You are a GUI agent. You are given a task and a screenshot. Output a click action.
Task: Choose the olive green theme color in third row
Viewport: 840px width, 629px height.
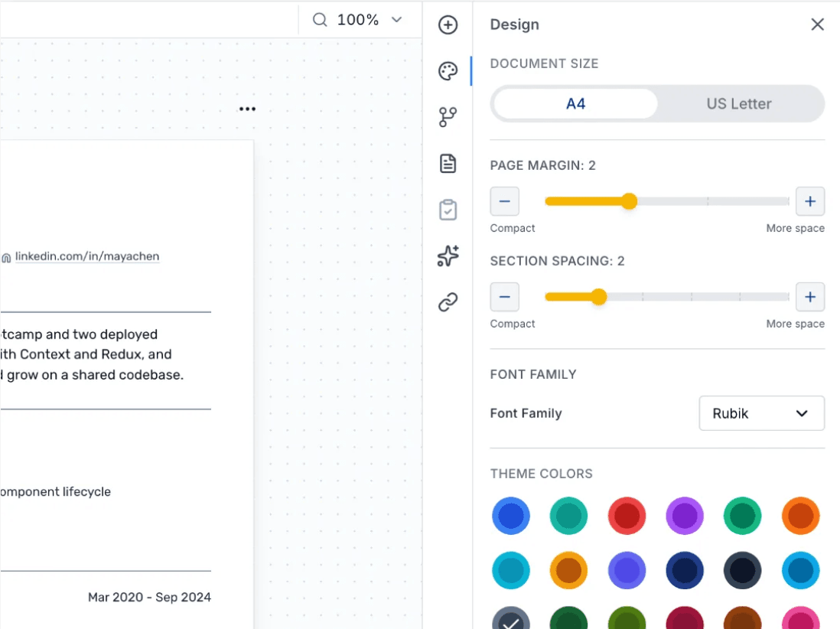click(627, 619)
